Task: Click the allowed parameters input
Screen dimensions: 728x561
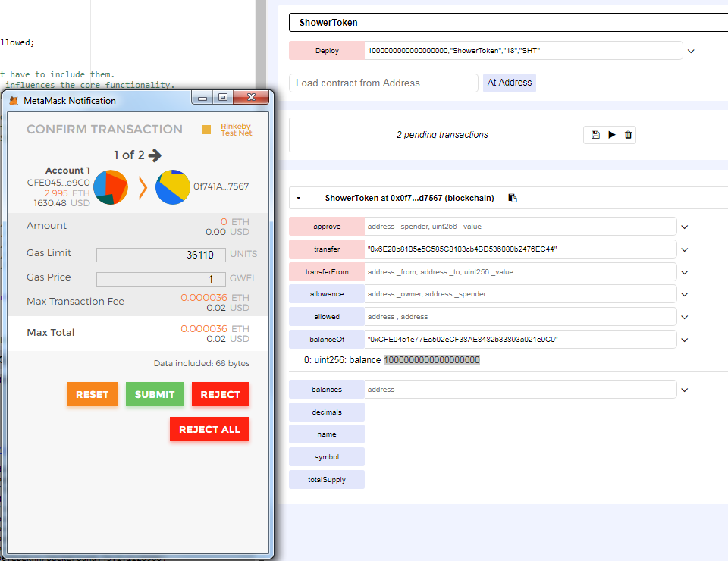Action: point(520,317)
